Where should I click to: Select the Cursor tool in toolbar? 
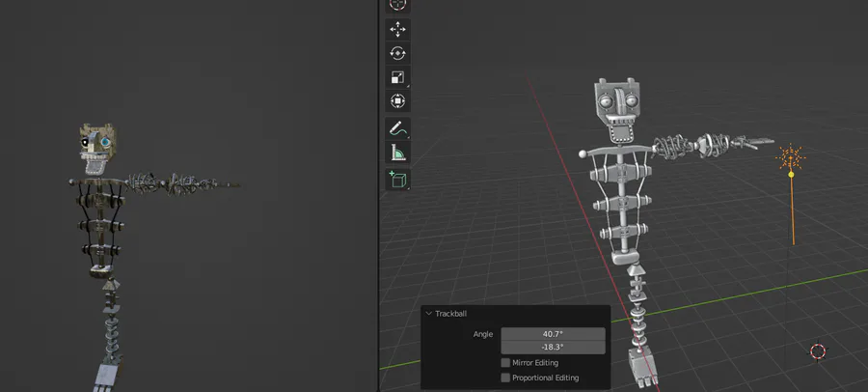pyautogui.click(x=397, y=5)
